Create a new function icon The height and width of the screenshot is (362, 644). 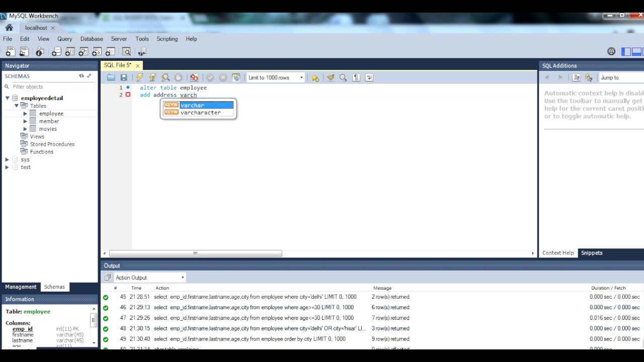[x=110, y=51]
